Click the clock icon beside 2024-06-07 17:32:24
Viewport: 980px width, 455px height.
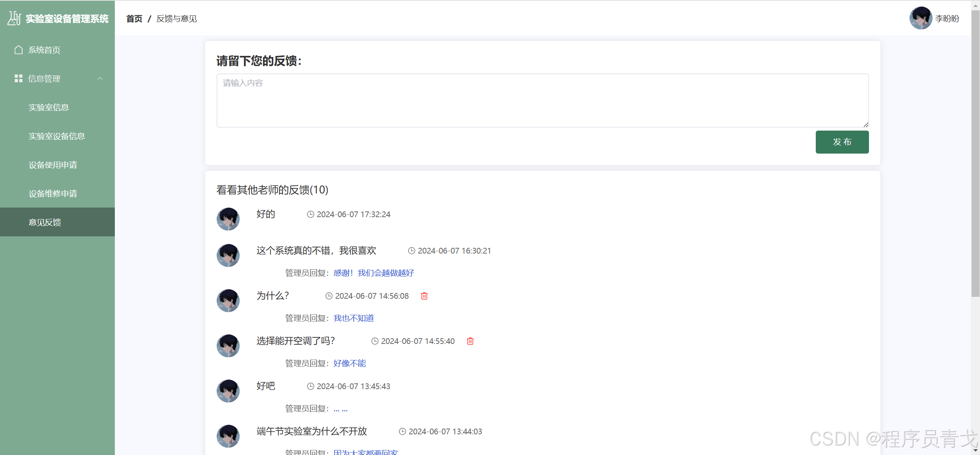click(310, 214)
